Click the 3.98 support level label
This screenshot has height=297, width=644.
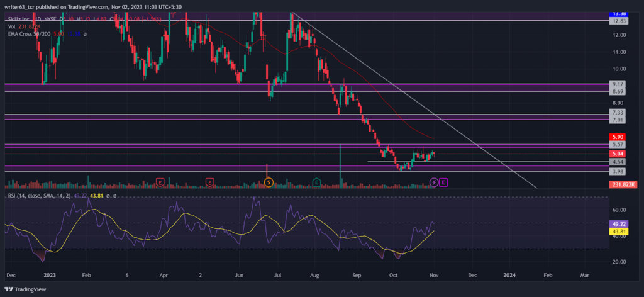point(618,171)
